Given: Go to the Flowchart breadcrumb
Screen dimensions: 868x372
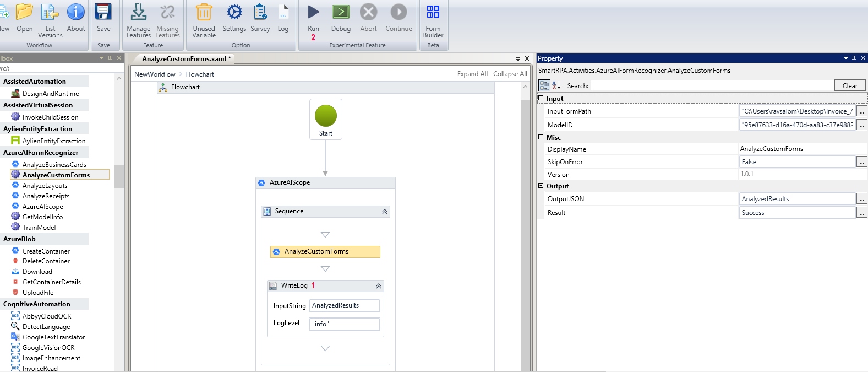Looking at the screenshot, I should pos(200,74).
